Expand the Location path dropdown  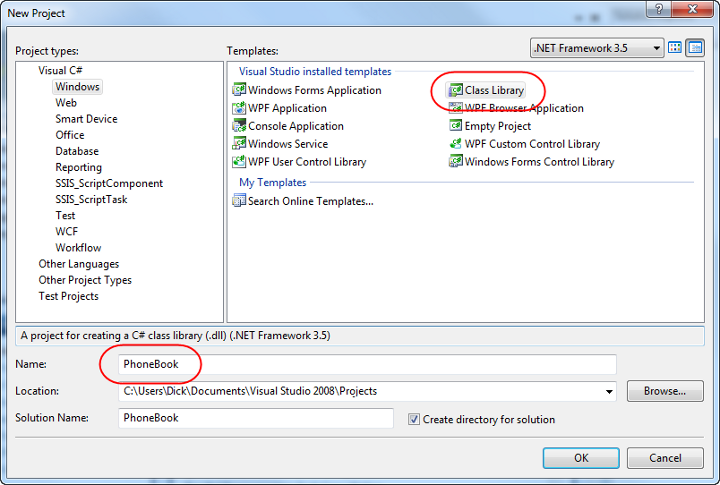[607, 391]
